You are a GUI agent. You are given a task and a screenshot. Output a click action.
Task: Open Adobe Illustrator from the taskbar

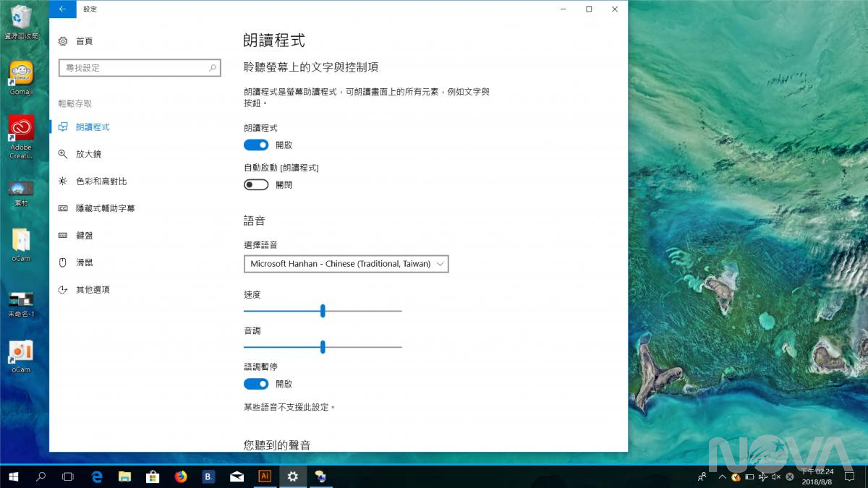coord(265,476)
